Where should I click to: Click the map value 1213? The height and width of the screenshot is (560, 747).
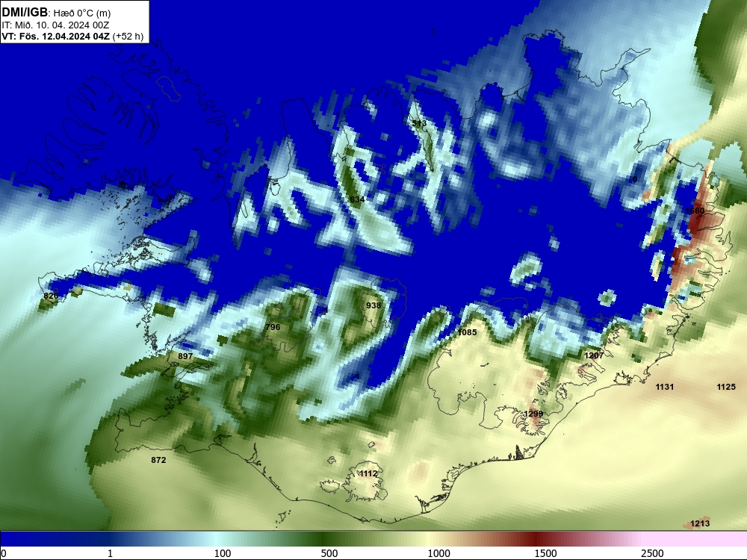(x=700, y=523)
